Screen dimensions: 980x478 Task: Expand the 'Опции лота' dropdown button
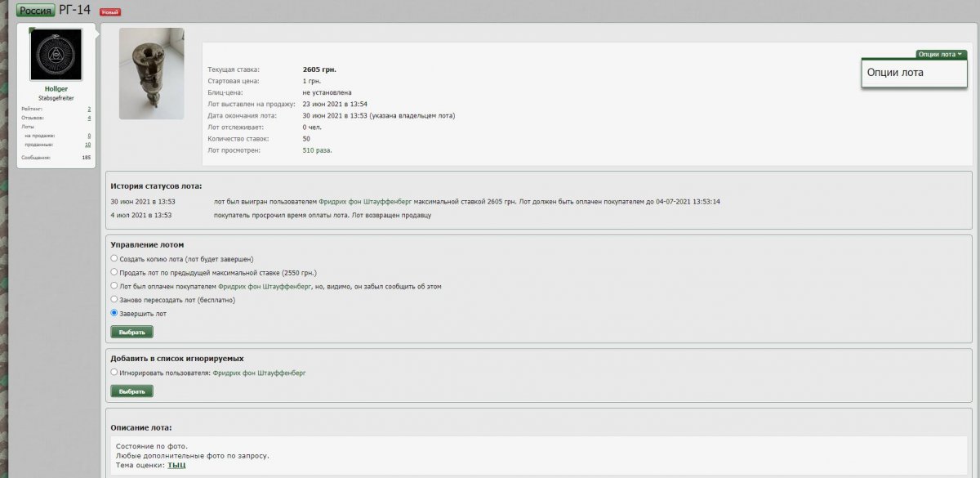tap(941, 54)
